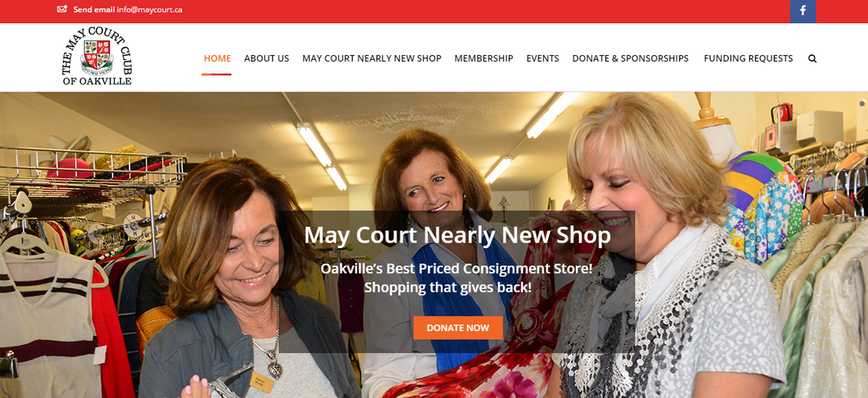This screenshot has width=868, height=398.
Task: Open the Home menu item
Action: [217, 58]
